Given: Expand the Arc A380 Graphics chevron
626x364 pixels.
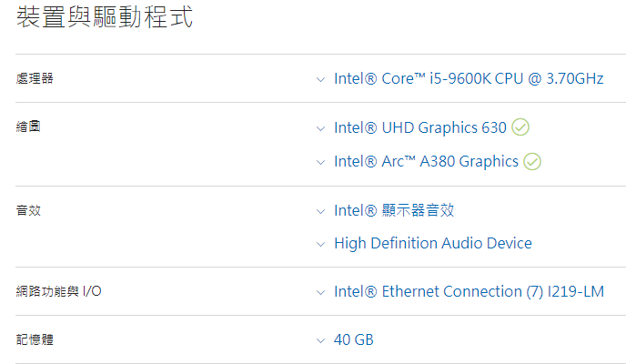Looking at the screenshot, I should (x=320, y=162).
